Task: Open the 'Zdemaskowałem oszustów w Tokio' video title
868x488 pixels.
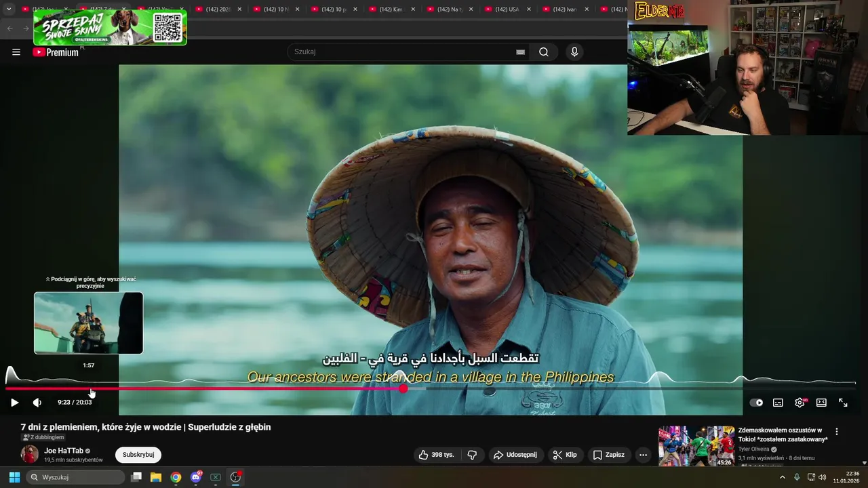Action: (783, 434)
